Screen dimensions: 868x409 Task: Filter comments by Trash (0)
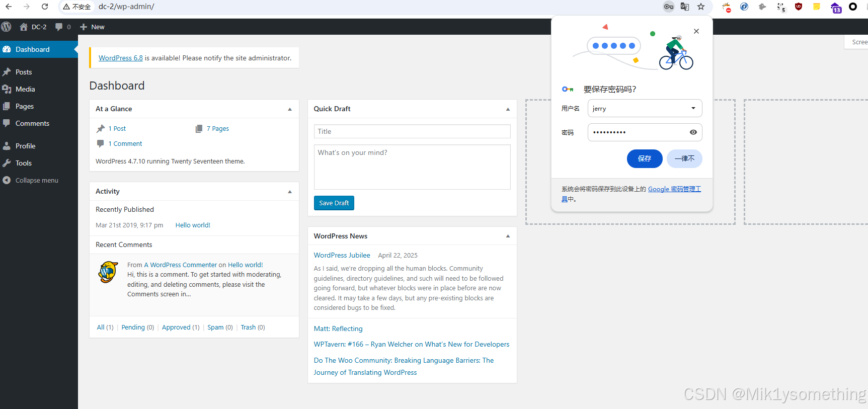coord(253,328)
